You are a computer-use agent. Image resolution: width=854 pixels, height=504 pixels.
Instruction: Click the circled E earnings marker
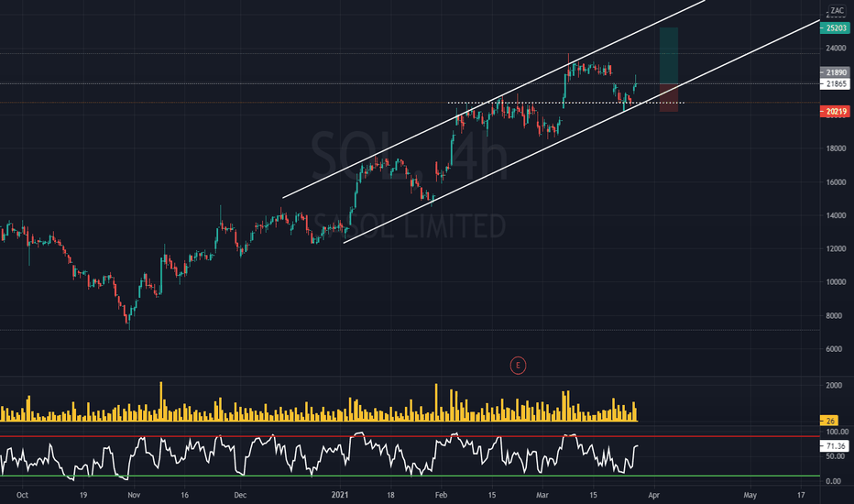pyautogui.click(x=518, y=366)
